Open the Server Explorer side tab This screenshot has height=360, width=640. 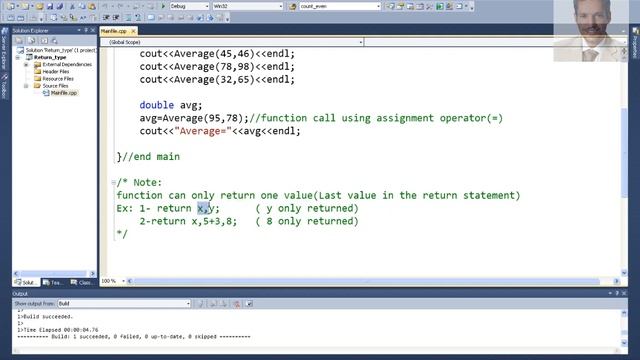4,48
